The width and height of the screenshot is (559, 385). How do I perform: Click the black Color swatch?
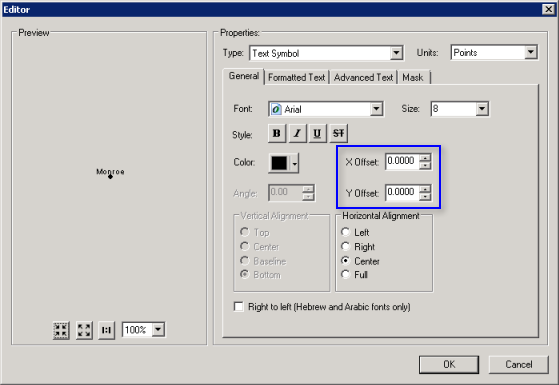click(x=279, y=163)
